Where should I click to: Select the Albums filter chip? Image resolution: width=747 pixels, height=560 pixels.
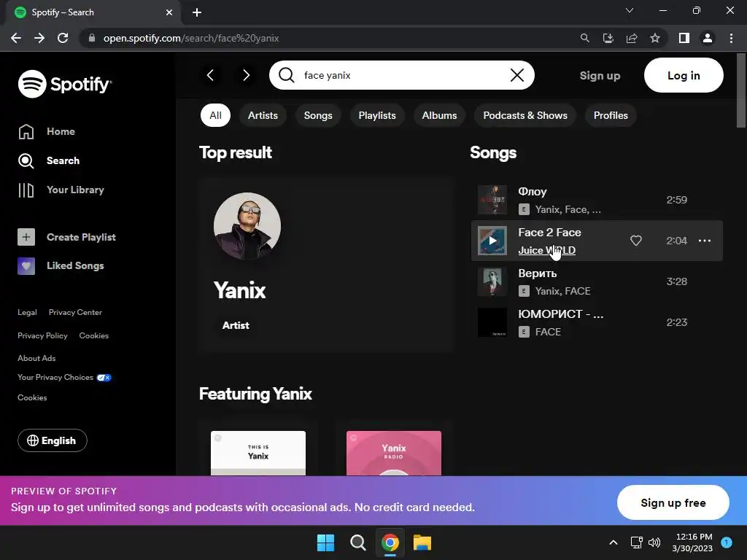(x=439, y=115)
